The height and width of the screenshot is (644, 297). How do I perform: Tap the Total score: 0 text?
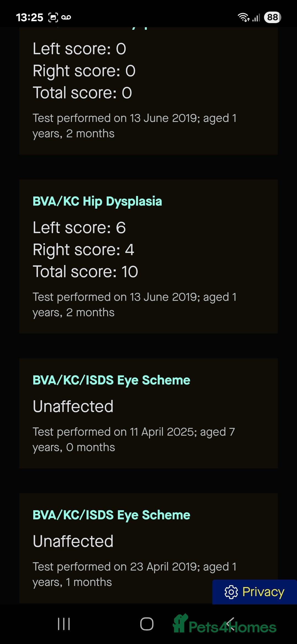click(82, 93)
